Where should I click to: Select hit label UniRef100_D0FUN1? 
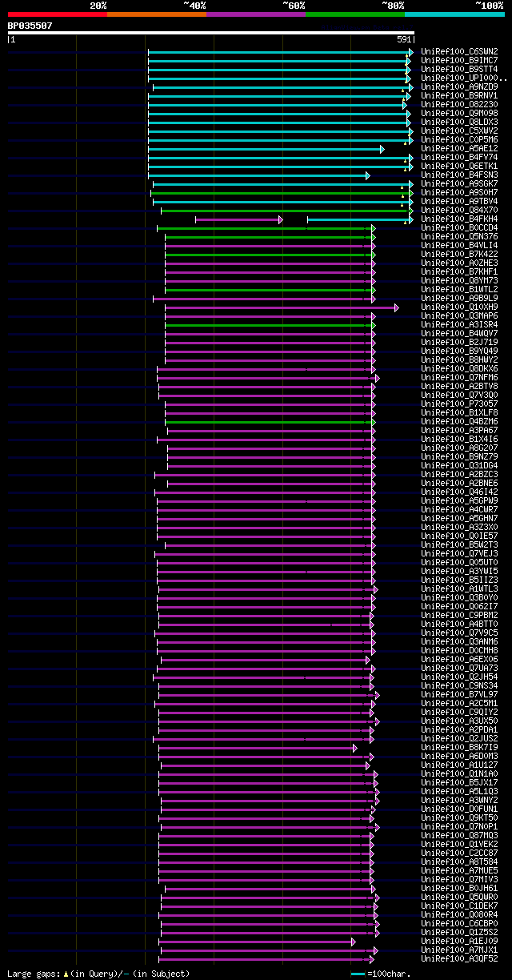(x=459, y=809)
